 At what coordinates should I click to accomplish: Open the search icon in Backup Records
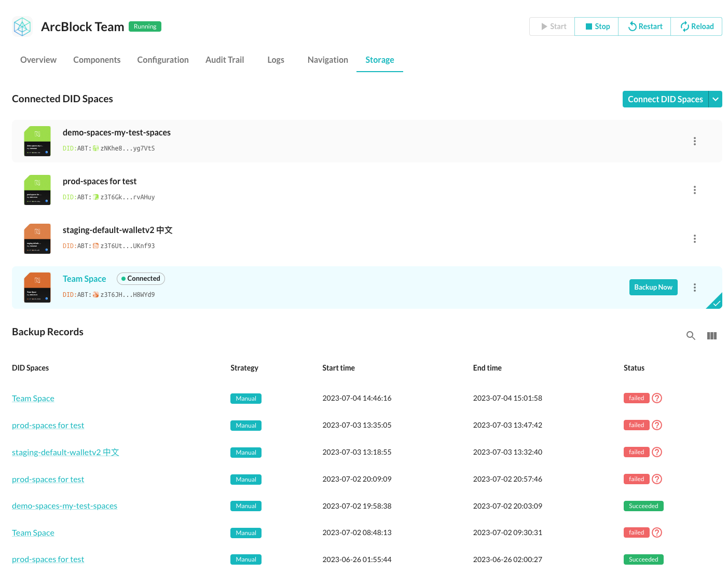(x=691, y=336)
